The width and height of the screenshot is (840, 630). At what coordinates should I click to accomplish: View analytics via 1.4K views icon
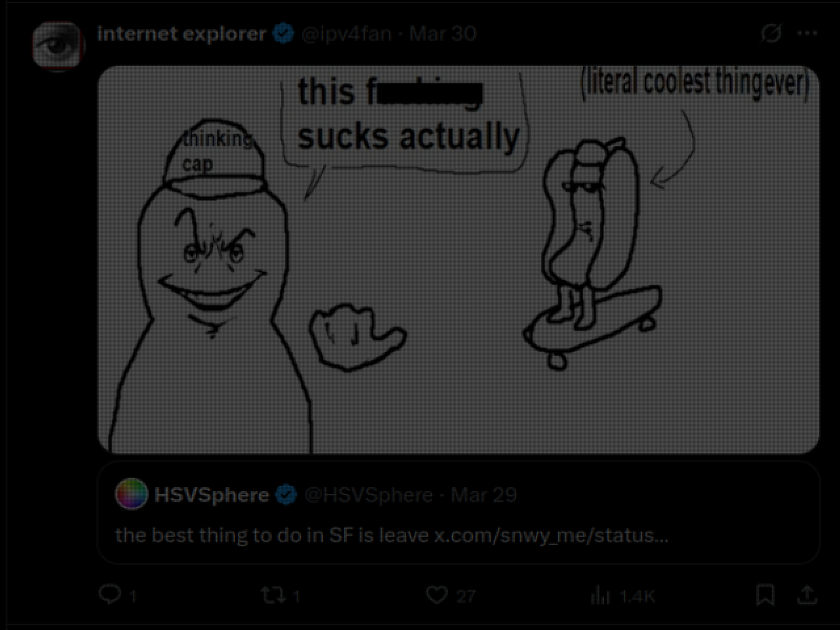click(x=600, y=595)
